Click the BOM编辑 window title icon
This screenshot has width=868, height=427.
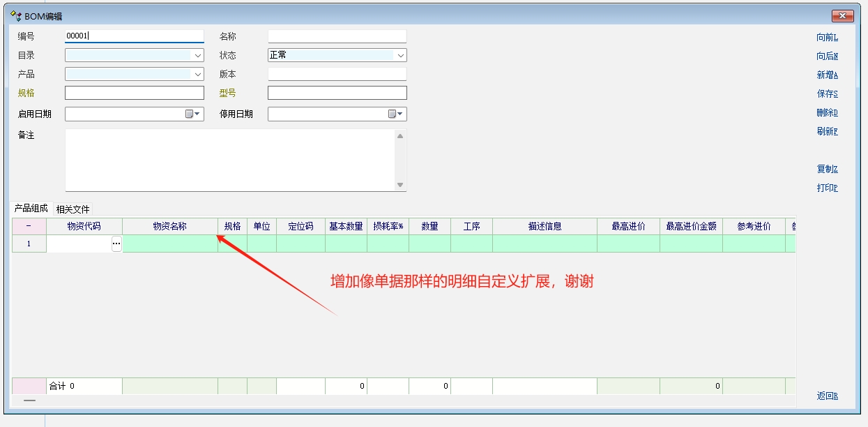coord(15,15)
